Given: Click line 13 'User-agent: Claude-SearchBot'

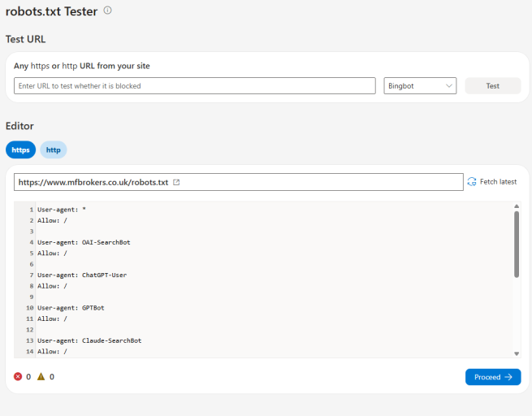Looking at the screenshot, I should tap(89, 340).
